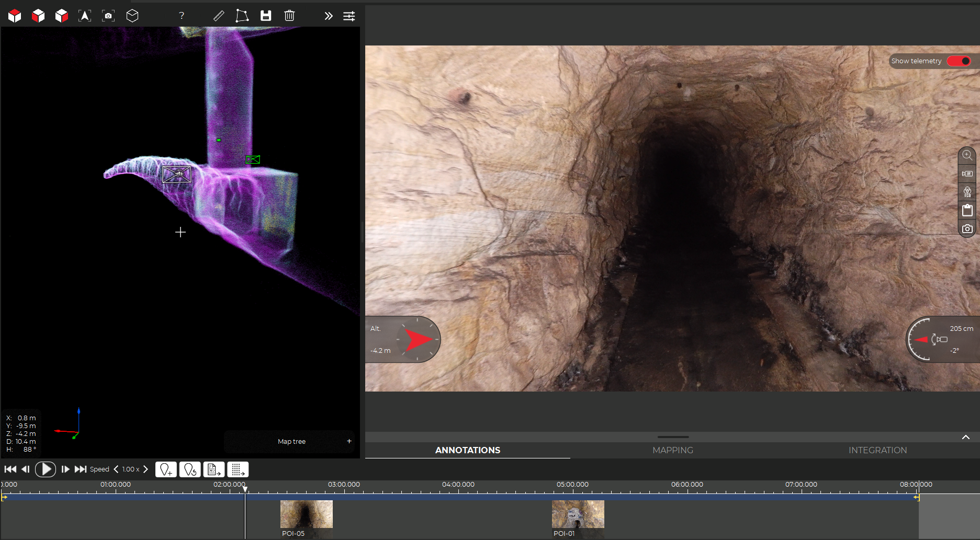Screen dimensions: 980x540
Task: Select the polygon area tool
Action: click(242, 16)
